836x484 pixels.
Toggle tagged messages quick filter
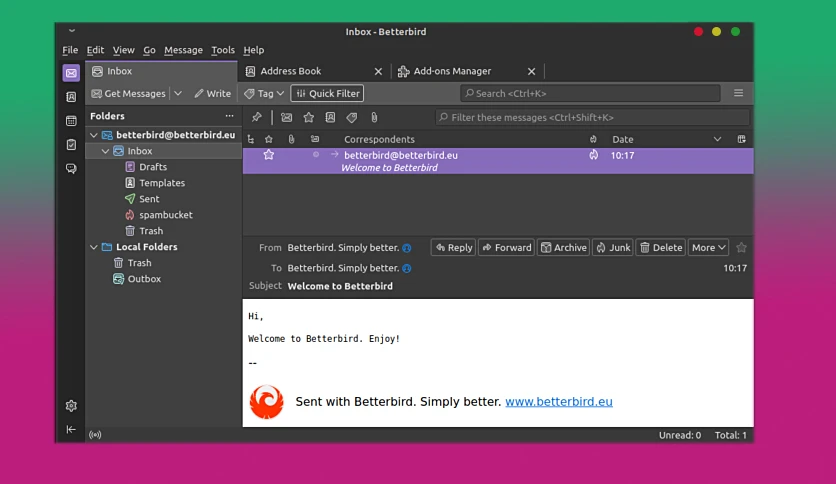point(352,117)
